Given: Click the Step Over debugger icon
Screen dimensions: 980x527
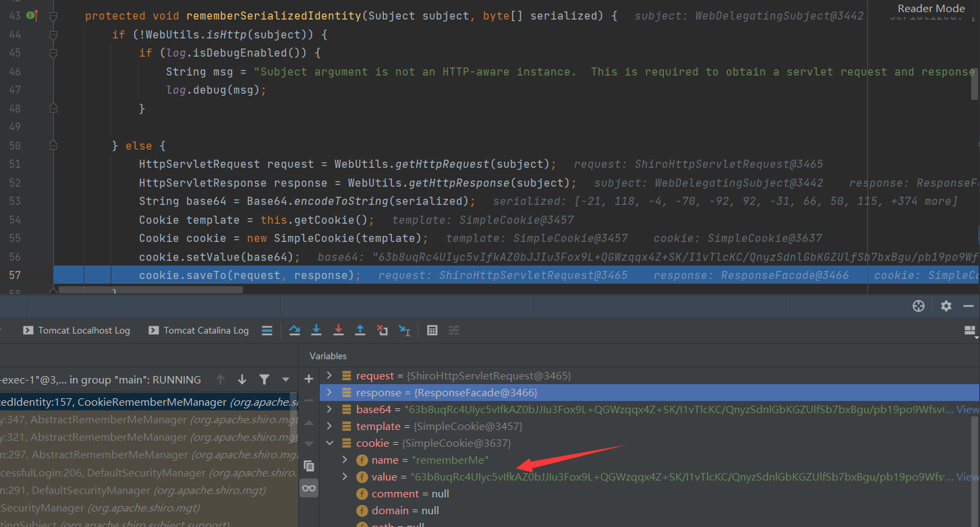Looking at the screenshot, I should [295, 330].
